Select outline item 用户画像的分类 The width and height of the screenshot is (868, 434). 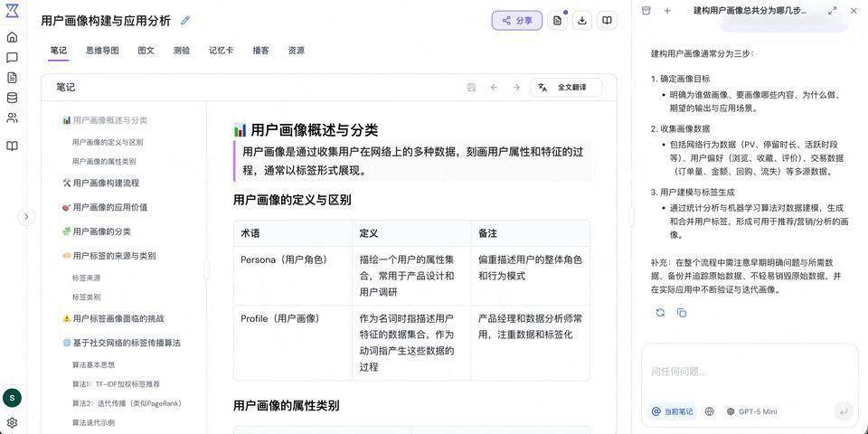pyautogui.click(x=97, y=231)
